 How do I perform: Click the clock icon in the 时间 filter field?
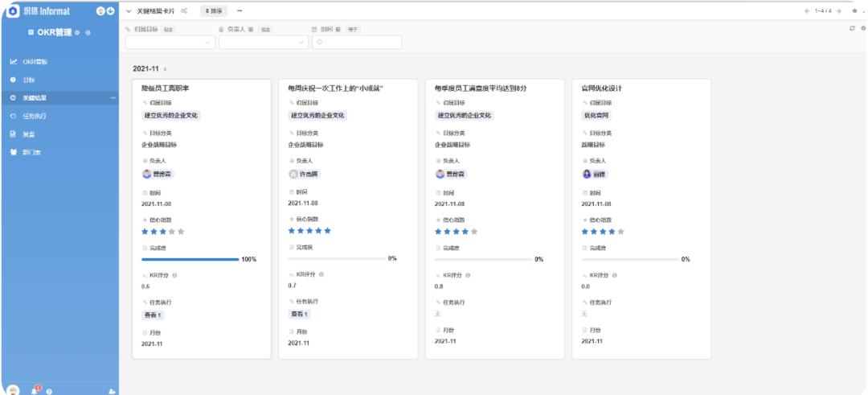click(321, 42)
